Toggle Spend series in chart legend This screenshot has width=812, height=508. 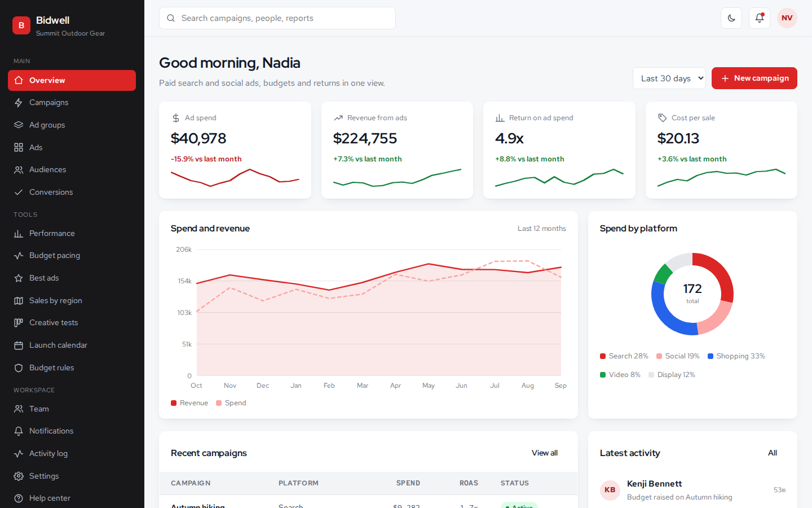[x=231, y=403]
